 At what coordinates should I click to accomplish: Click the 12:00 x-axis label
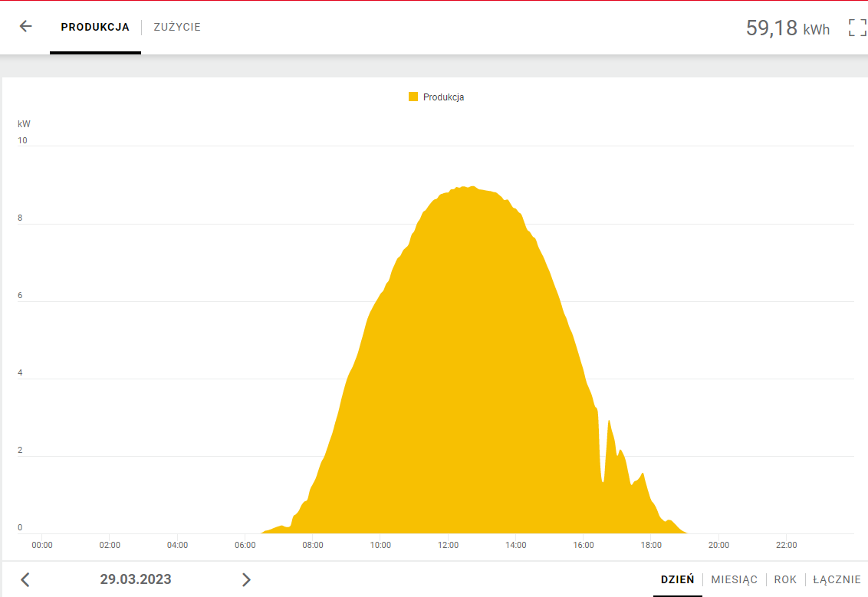448,545
